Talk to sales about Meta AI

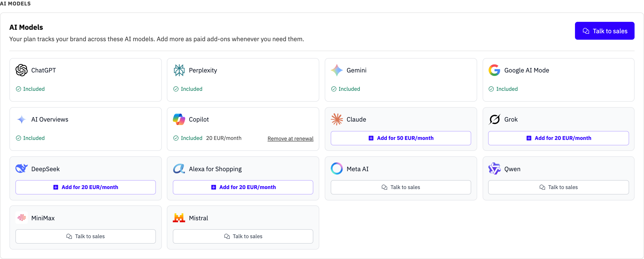(x=401, y=188)
